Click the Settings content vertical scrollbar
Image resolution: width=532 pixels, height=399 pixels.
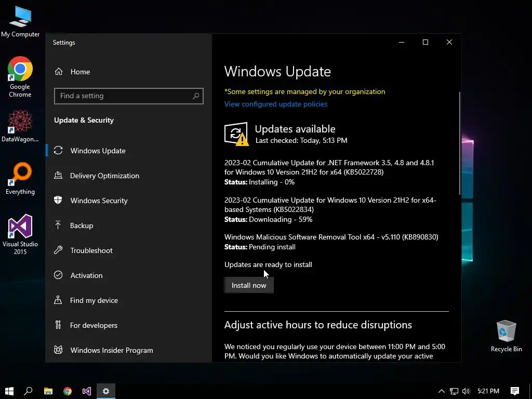click(460, 143)
